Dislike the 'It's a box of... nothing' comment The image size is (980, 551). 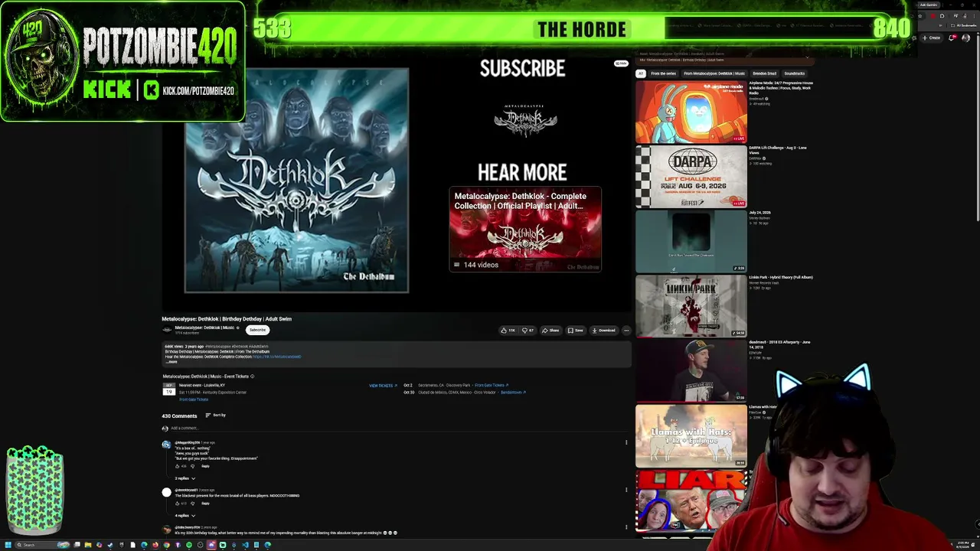192,466
